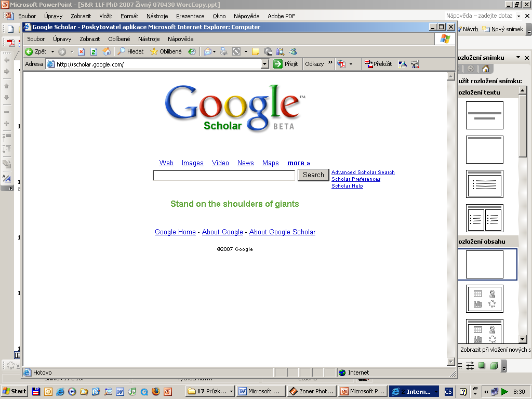Stop page loading in Internet Explorer

pyautogui.click(x=81, y=51)
